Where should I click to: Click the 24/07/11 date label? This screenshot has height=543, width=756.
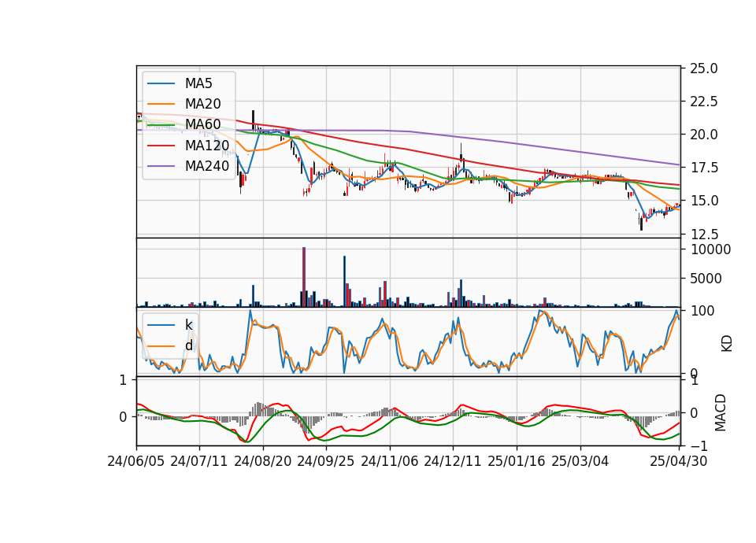[x=198, y=461]
